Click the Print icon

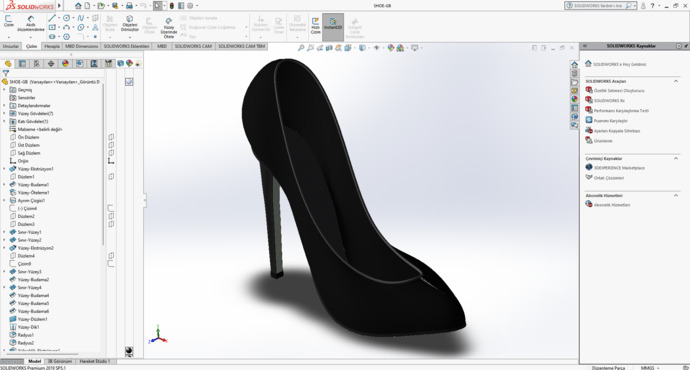tap(129, 6)
